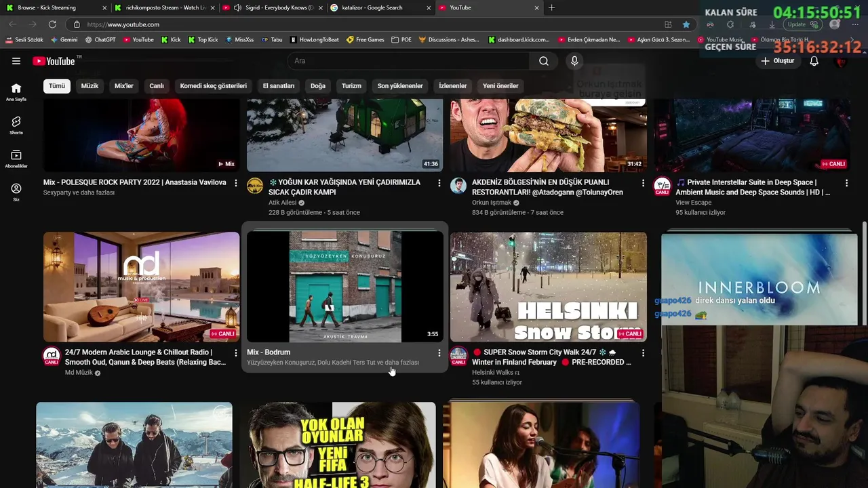This screenshot has height=488, width=868.
Task: Switch to Sigrid - Everybody Knows tab
Action: point(271,7)
